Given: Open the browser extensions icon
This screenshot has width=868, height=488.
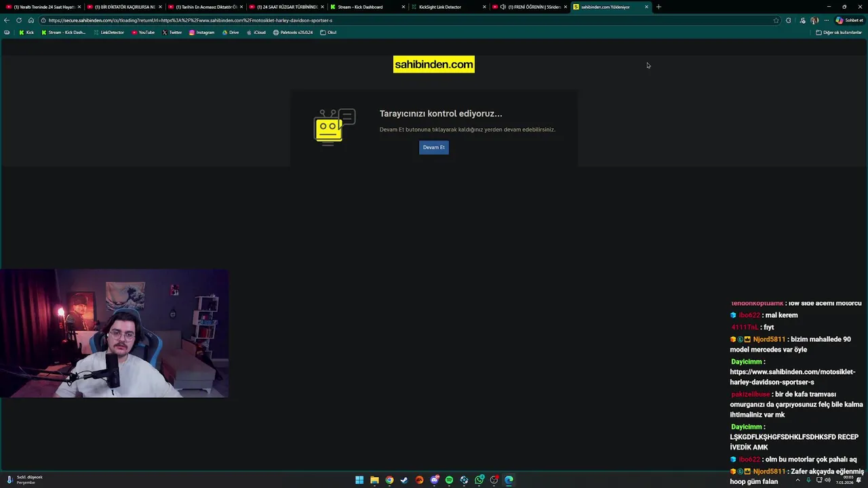Looking at the screenshot, I should tap(788, 20).
